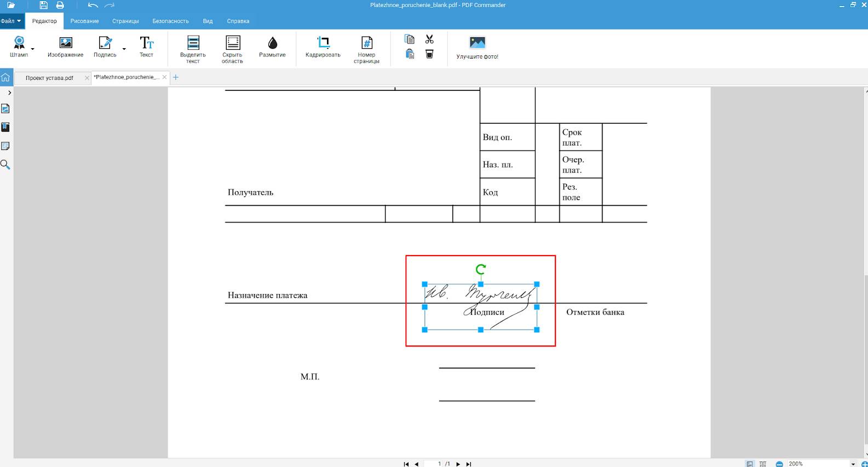Viewport: 868px width, 467px height.
Task: Click the trash delete icon in toolbar
Action: tap(429, 54)
